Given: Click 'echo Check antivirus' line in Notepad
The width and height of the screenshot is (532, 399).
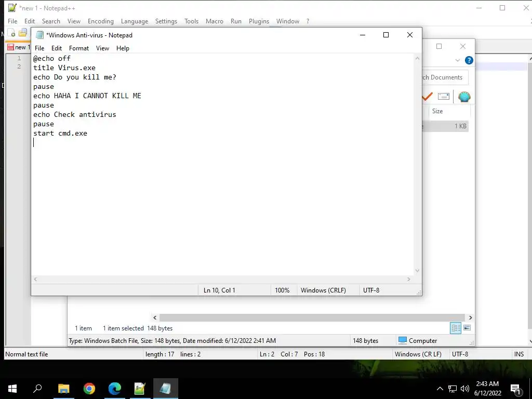Looking at the screenshot, I should 75,114.
